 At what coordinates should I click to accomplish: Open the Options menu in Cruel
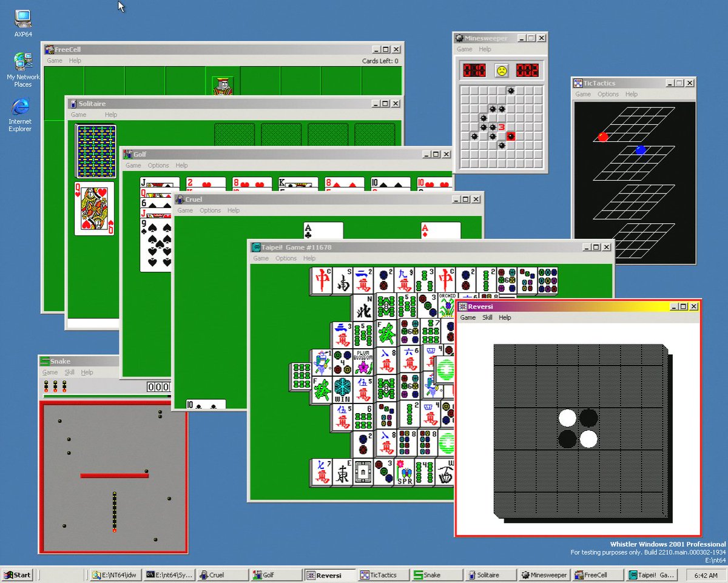210,211
